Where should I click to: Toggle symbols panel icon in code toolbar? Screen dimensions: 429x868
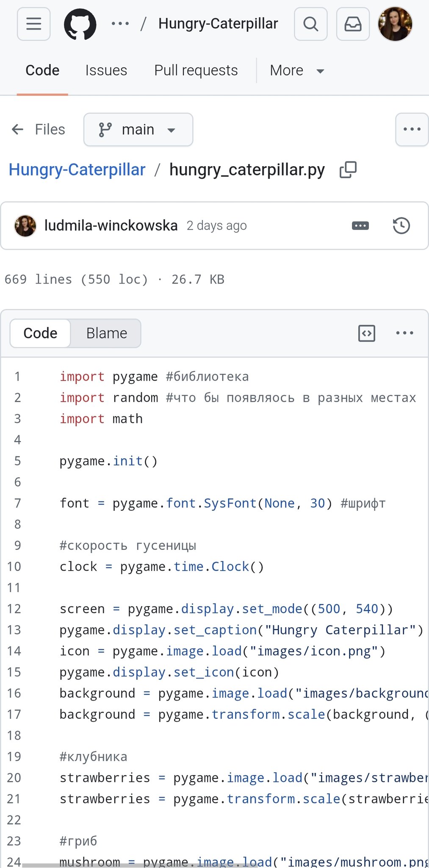[x=366, y=333]
